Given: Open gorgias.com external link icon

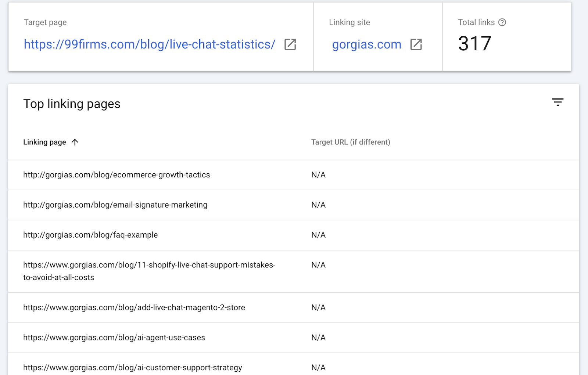Looking at the screenshot, I should pyautogui.click(x=416, y=44).
